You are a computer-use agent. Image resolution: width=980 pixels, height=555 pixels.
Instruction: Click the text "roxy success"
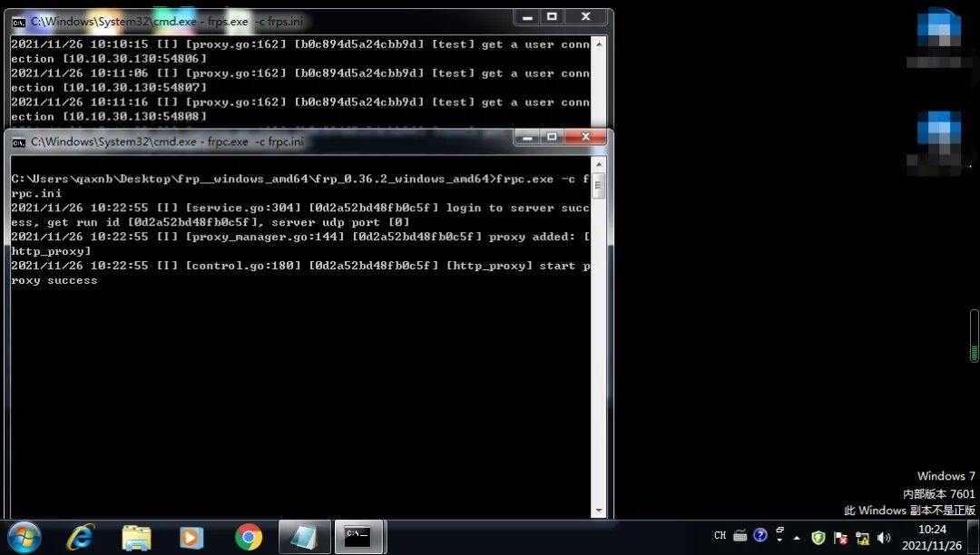(54, 280)
